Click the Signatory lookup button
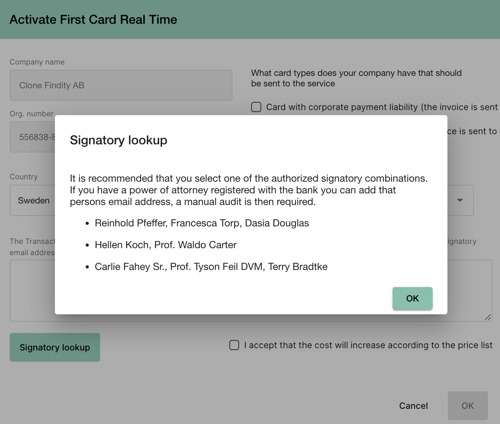The width and height of the screenshot is (500, 424). coord(55,347)
